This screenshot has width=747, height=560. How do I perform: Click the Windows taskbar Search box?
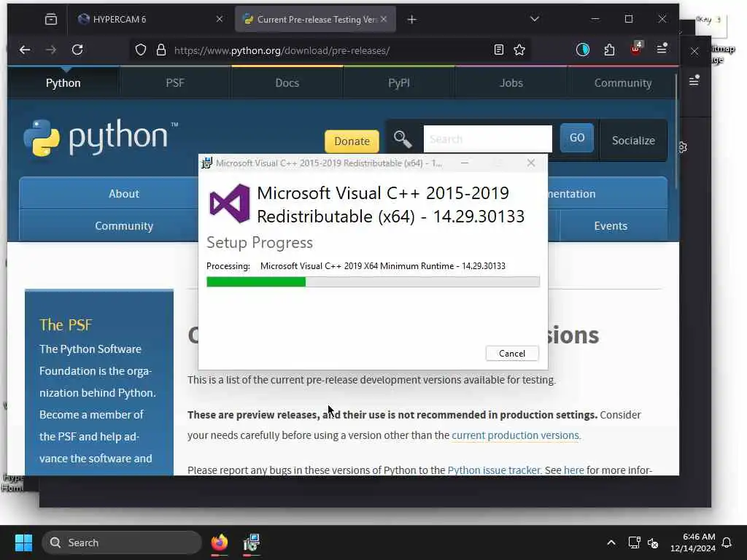122,542
